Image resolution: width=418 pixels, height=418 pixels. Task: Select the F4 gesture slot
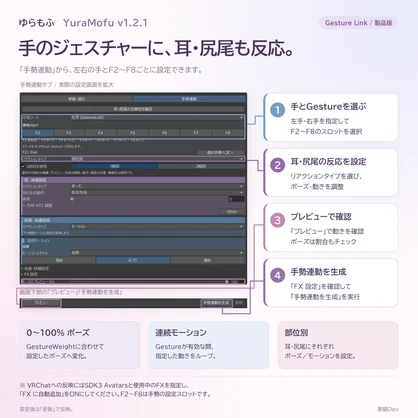click(x=100, y=133)
